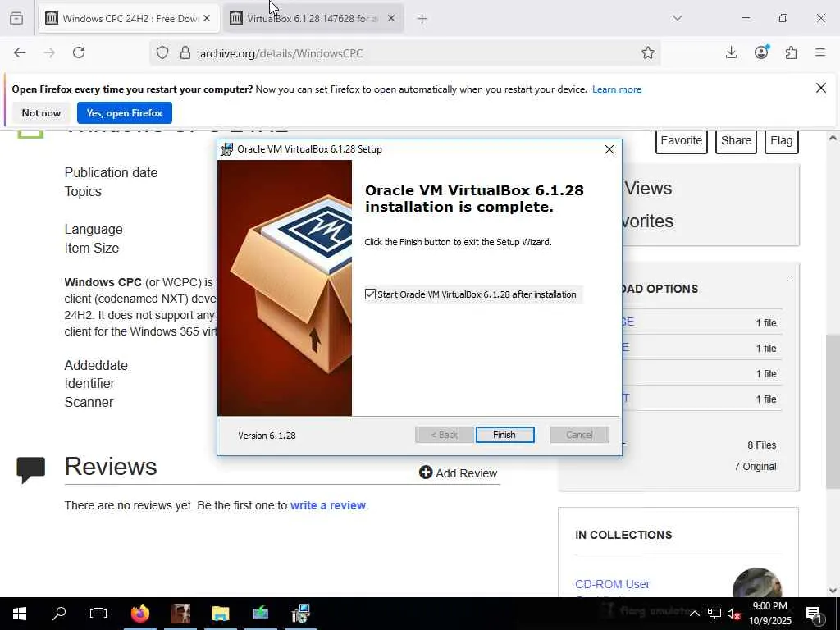
Task: Uncheck Start Oracle VM VirtualBox after installation
Action: point(370,294)
